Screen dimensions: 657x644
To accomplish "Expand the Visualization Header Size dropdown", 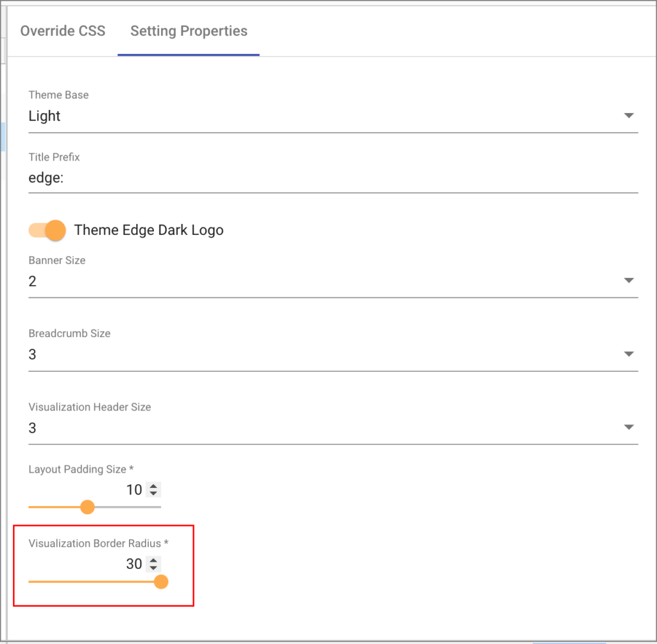I will tap(333, 428).
